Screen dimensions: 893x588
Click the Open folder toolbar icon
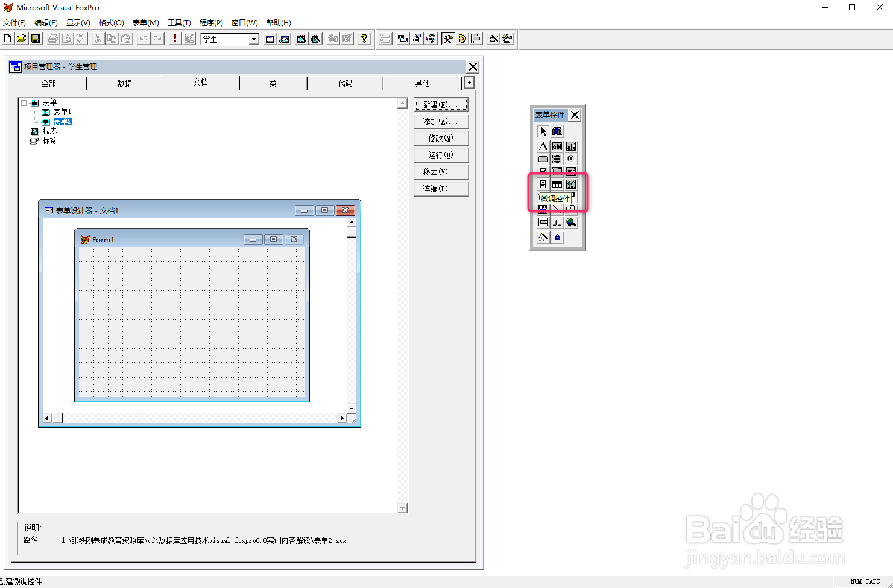click(x=21, y=39)
